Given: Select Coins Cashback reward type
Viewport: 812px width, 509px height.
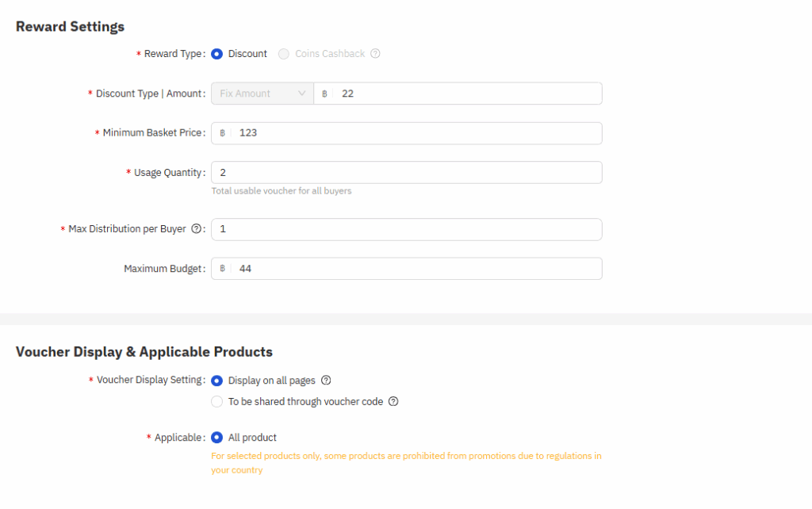Looking at the screenshot, I should (x=284, y=54).
